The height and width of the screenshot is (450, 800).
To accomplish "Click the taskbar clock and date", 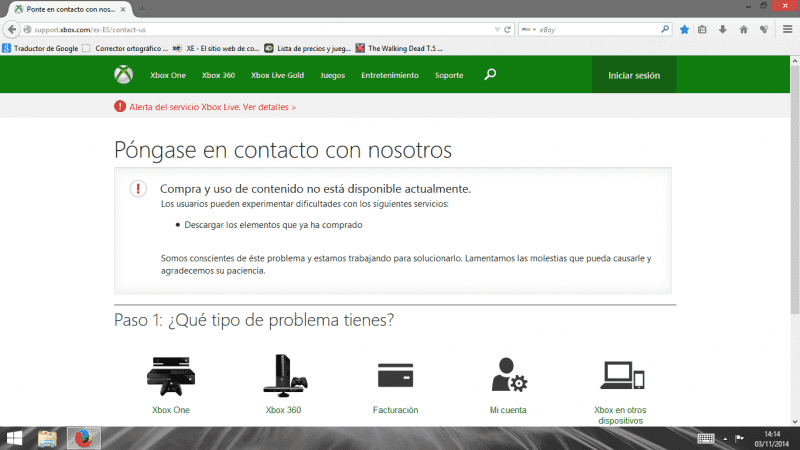I will pyautogui.click(x=772, y=439).
